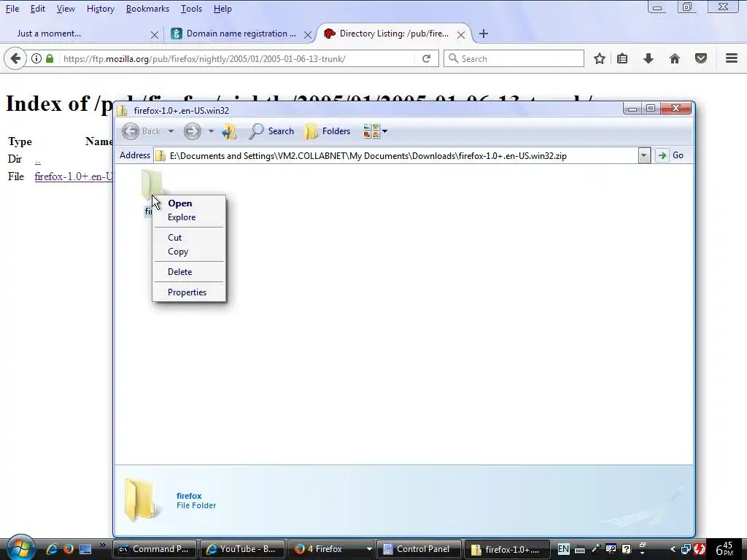Open the Firefox File menu

click(12, 9)
